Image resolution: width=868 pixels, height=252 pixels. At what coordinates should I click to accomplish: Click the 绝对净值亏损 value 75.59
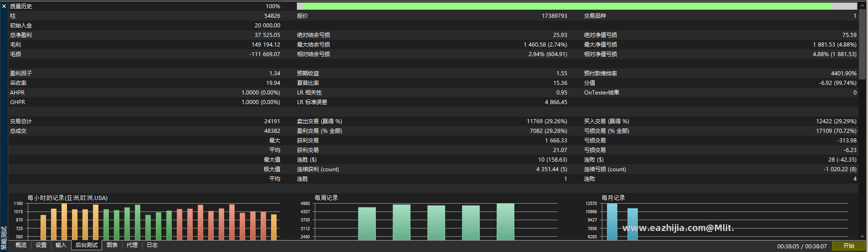[849, 35]
